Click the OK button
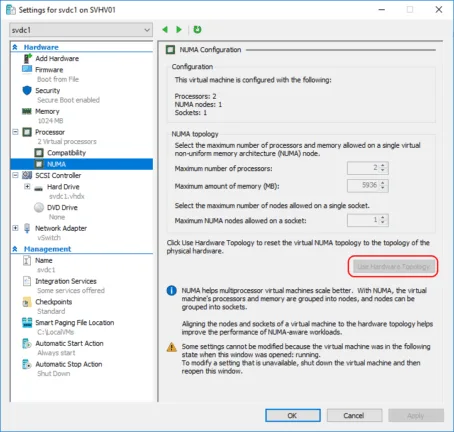This screenshot has height=432, width=454. (x=293, y=416)
